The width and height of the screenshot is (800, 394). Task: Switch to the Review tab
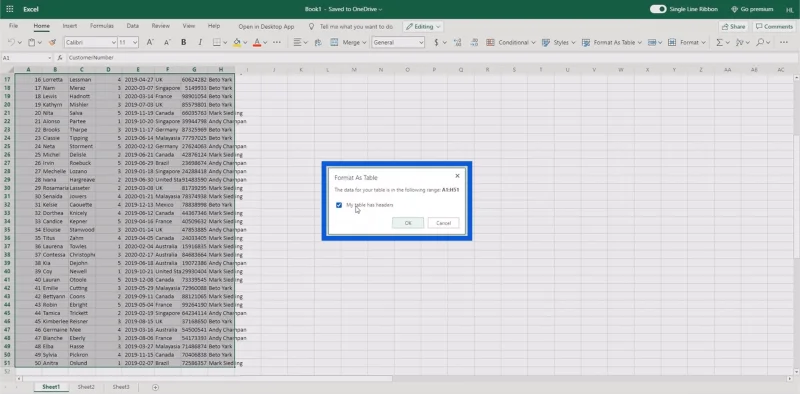[x=161, y=26]
